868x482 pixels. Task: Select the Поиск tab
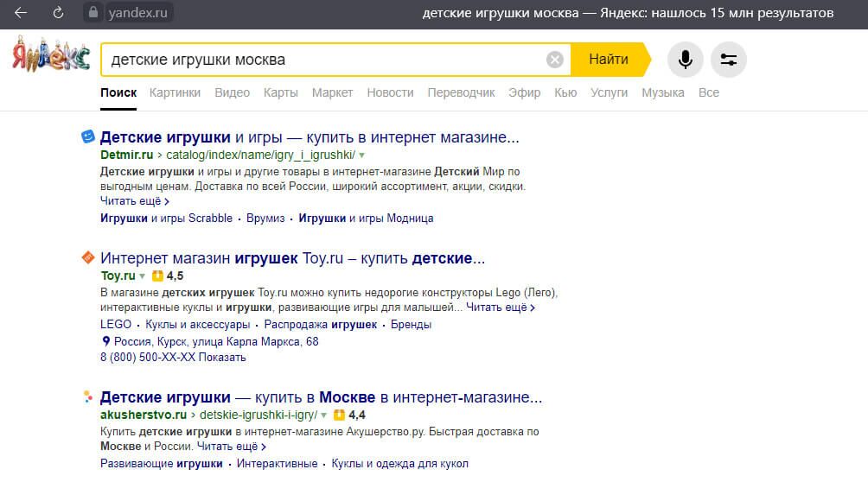118,92
